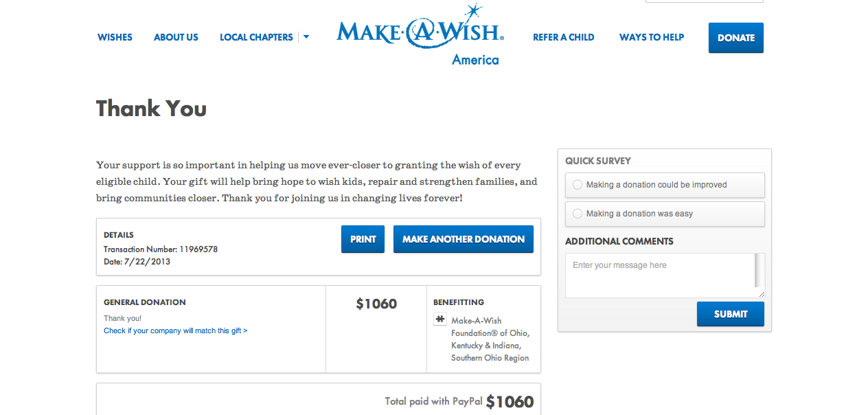Open the Refer a Child page
This screenshot has width=868, height=415.
pyautogui.click(x=564, y=37)
